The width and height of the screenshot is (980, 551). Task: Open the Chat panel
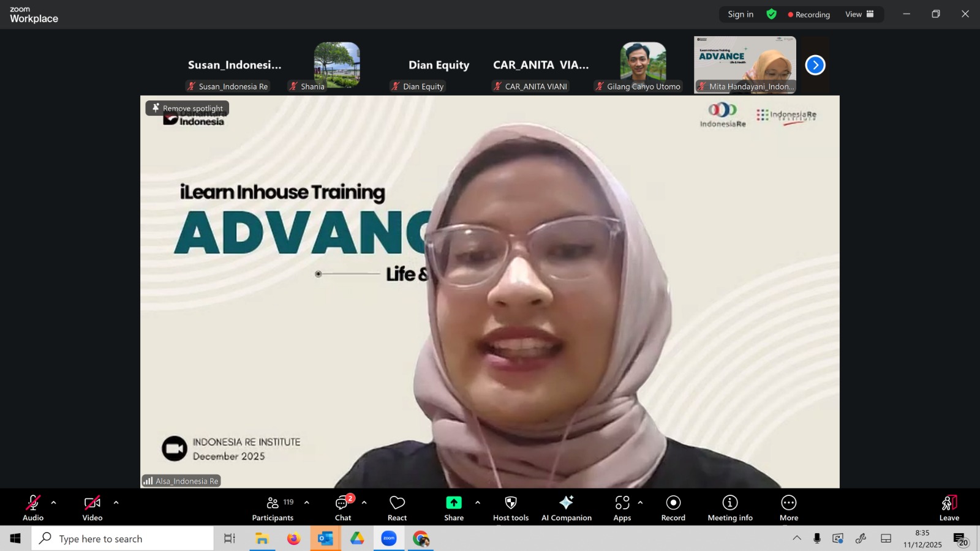[342, 508]
